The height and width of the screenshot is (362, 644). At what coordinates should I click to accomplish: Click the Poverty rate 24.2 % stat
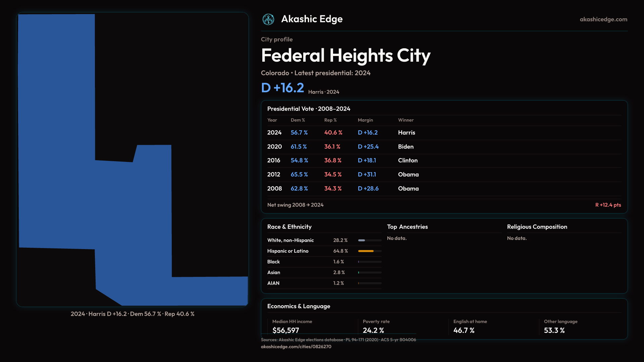pos(373,330)
